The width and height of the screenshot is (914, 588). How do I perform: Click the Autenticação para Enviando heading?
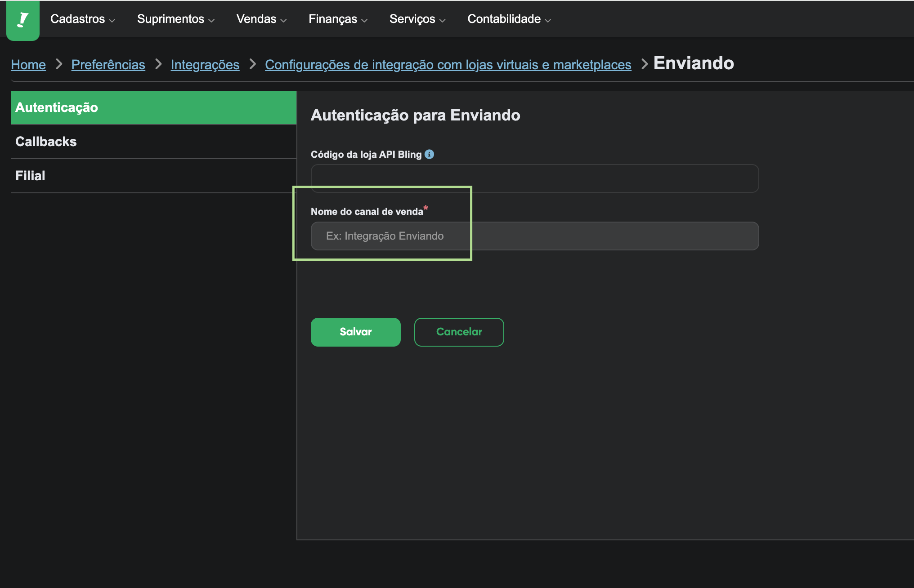[x=416, y=115]
